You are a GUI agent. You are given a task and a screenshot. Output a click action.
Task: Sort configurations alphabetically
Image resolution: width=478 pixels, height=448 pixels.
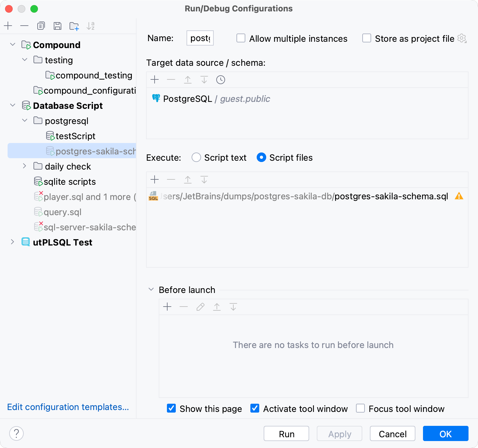click(91, 26)
